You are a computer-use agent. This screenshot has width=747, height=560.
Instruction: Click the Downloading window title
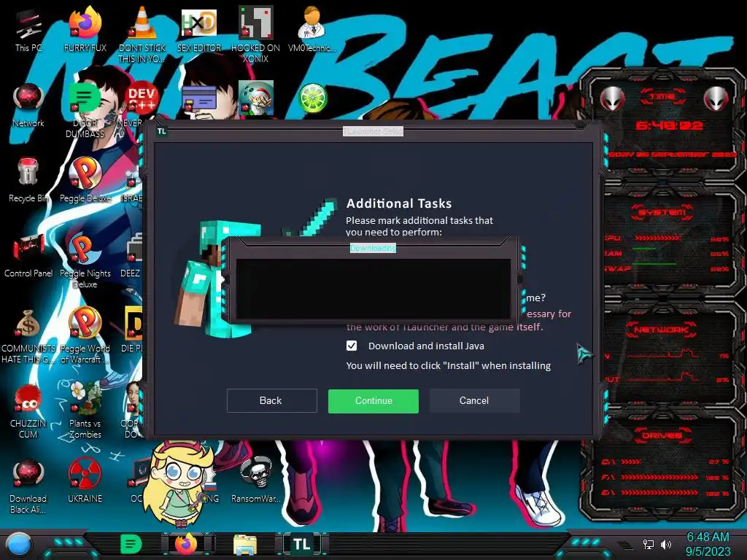coord(373,248)
